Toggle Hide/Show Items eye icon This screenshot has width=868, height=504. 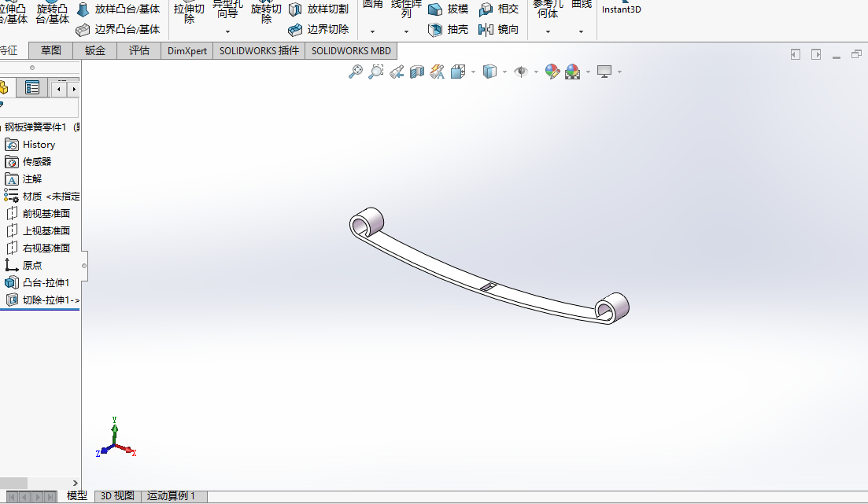[x=520, y=72]
